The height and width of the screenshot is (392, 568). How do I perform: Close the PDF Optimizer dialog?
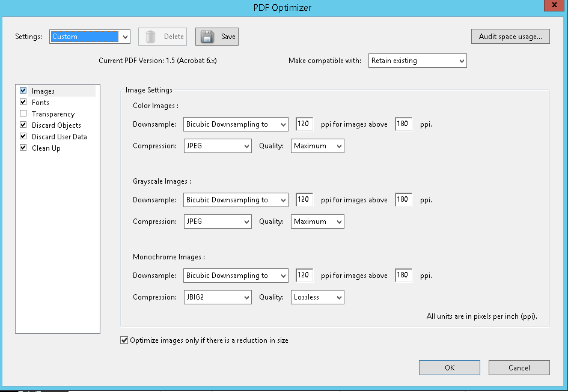pyautogui.click(x=553, y=7)
